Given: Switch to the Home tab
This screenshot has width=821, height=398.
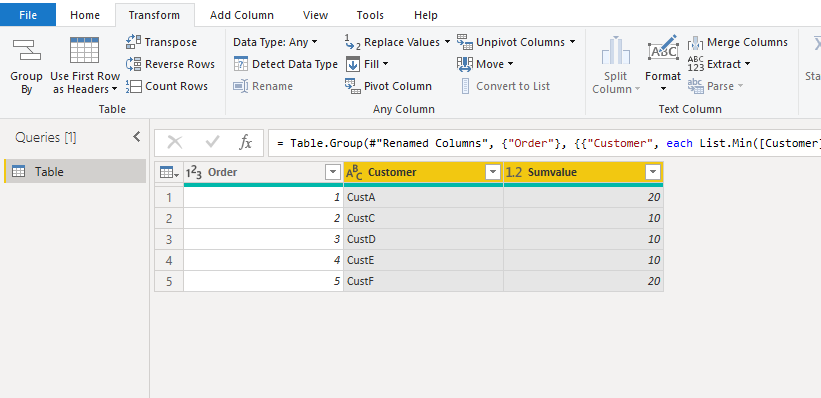Looking at the screenshot, I should click(x=85, y=15).
